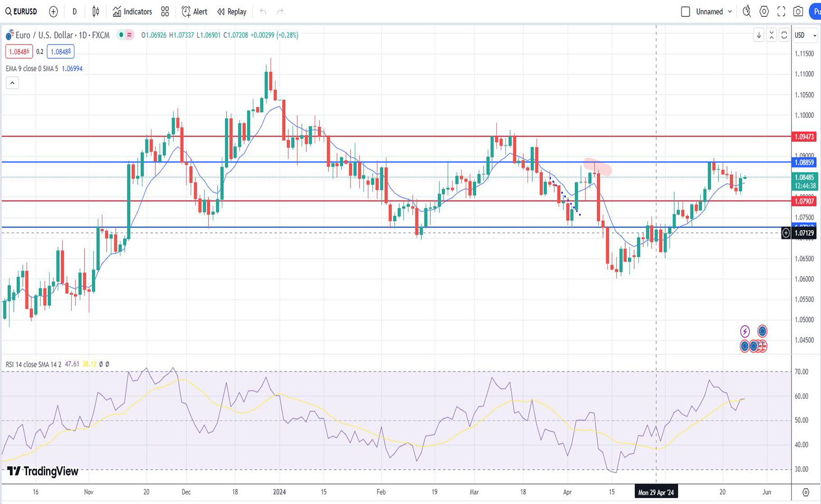The image size is (821, 504).
Task: Open the candlestick chart style selector
Action: pos(96,12)
